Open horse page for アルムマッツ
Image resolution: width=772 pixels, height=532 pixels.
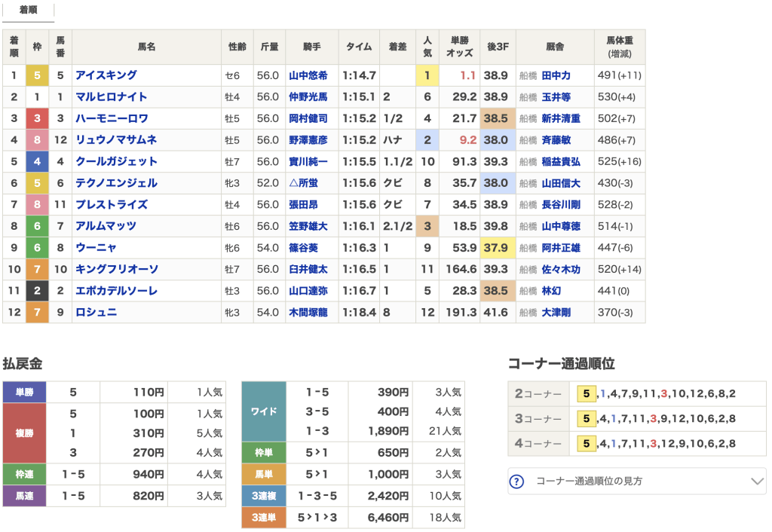(106, 226)
